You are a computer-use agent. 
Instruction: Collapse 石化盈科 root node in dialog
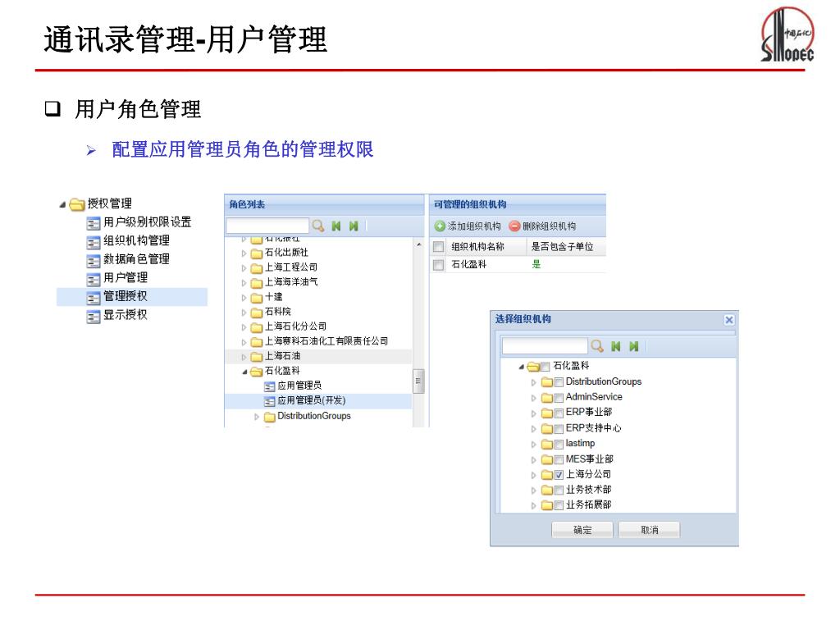(x=521, y=367)
